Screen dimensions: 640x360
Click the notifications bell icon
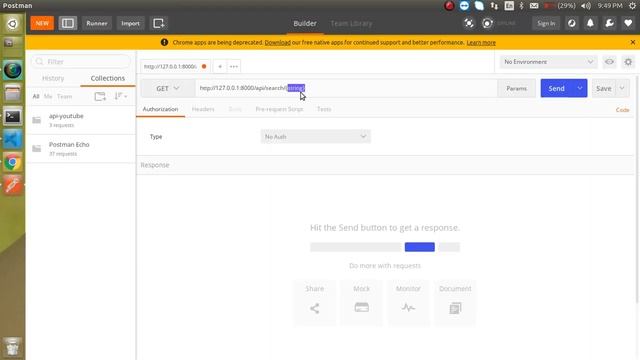(590, 23)
